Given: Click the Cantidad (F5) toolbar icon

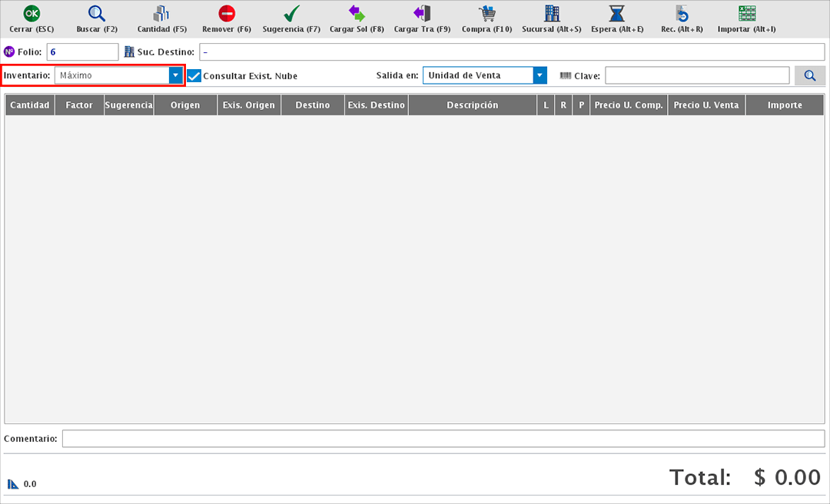Looking at the screenshot, I should point(161,14).
